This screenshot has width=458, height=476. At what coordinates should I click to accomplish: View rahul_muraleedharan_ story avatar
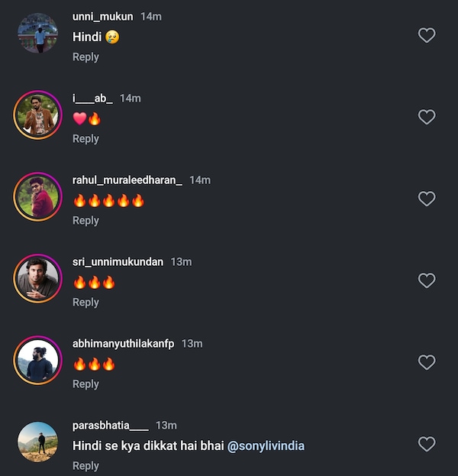pos(37,197)
